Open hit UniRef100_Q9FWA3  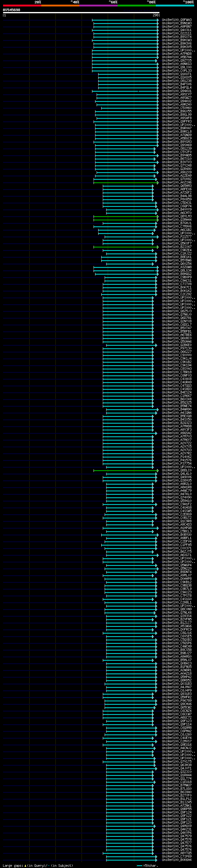point(177,20)
